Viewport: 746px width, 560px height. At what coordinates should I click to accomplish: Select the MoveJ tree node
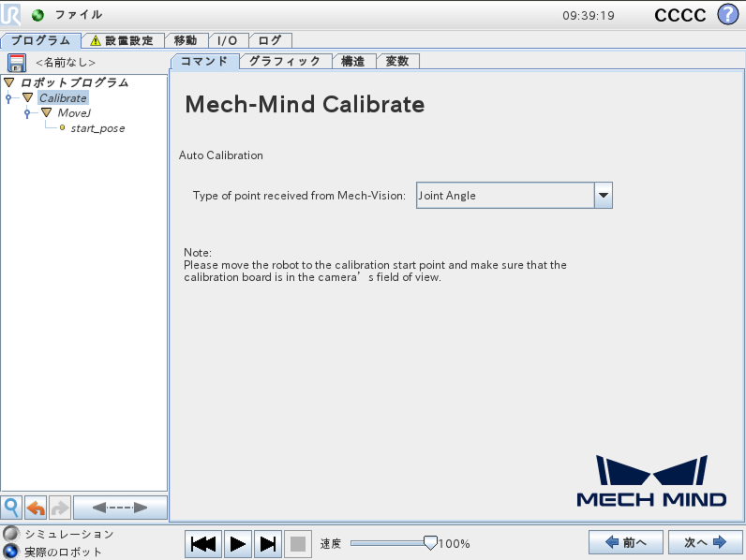point(74,113)
